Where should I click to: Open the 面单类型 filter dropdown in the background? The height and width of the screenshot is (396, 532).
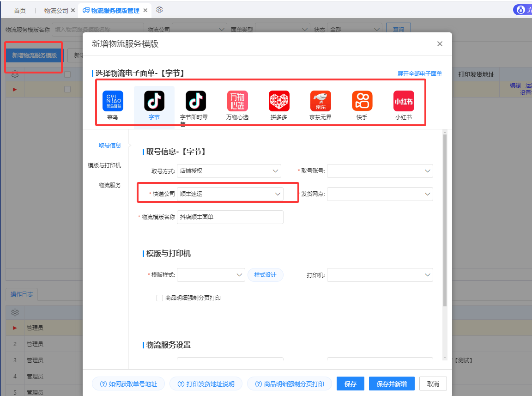(x=282, y=29)
